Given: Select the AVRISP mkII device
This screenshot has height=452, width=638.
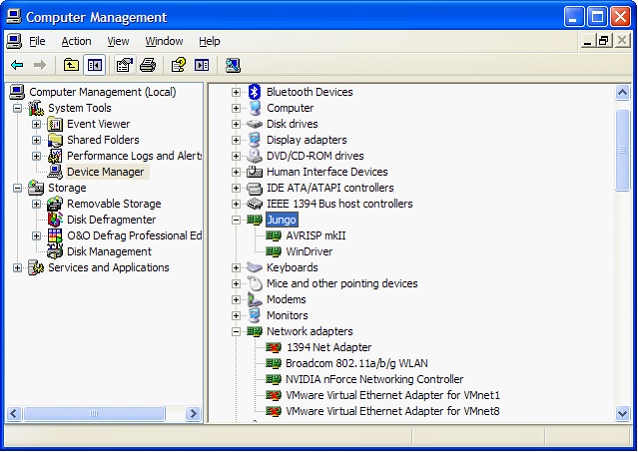Looking at the screenshot, I should pyautogui.click(x=315, y=236).
